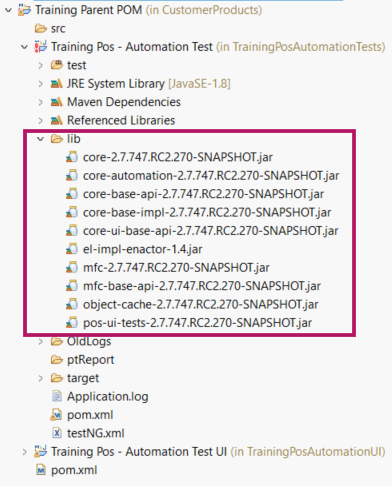The height and width of the screenshot is (486, 392).
Task: Select the root pom.xml at the bottom
Action: (74, 470)
